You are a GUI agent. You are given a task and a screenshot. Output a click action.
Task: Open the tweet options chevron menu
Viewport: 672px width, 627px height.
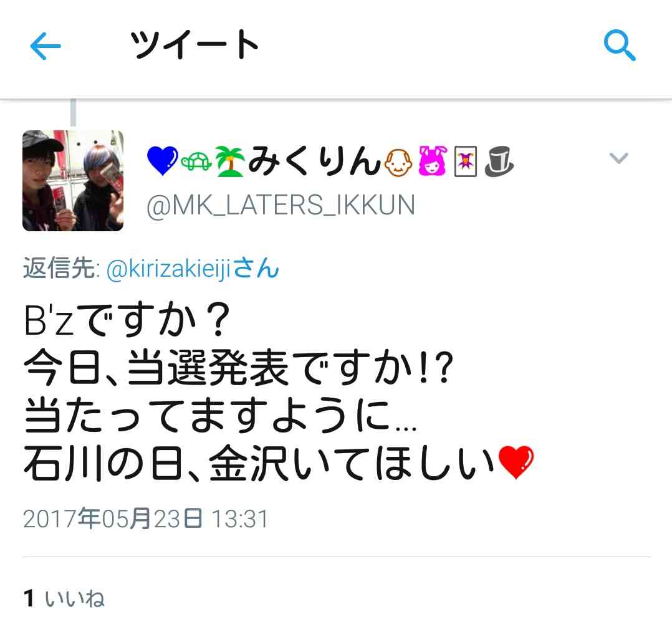click(619, 158)
